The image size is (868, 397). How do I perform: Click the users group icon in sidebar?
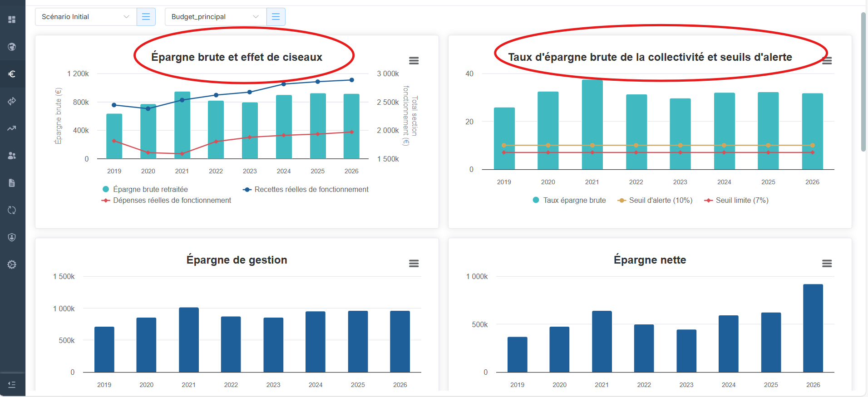pyautogui.click(x=12, y=156)
